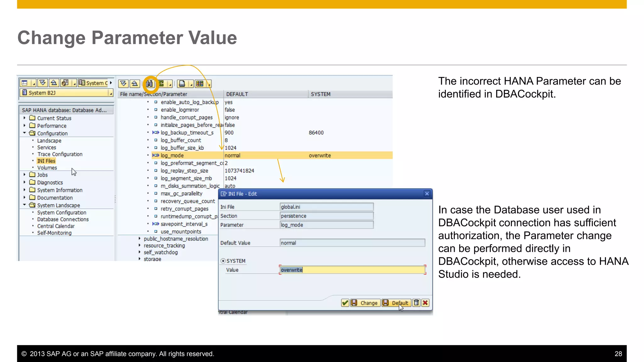Click the Default button in dialog
Image resolution: width=644 pixels, height=362 pixels.
tap(396, 303)
